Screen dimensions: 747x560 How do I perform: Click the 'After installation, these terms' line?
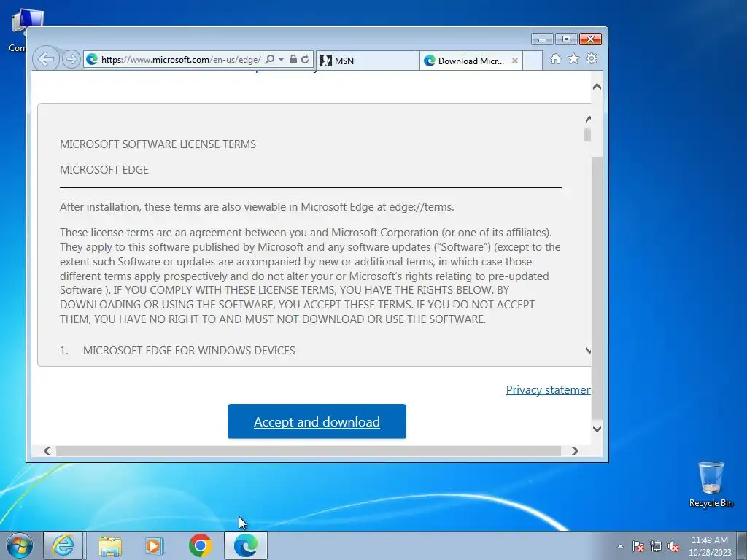pos(257,207)
